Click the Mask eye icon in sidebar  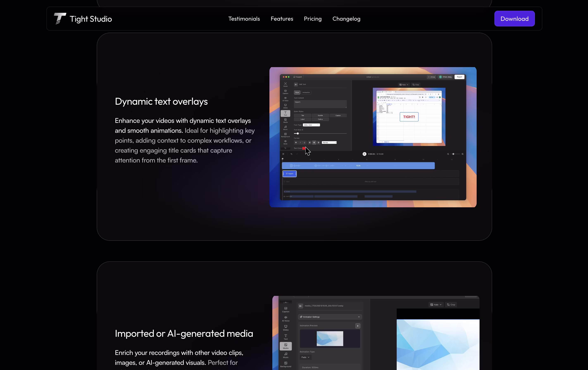[x=285, y=142]
